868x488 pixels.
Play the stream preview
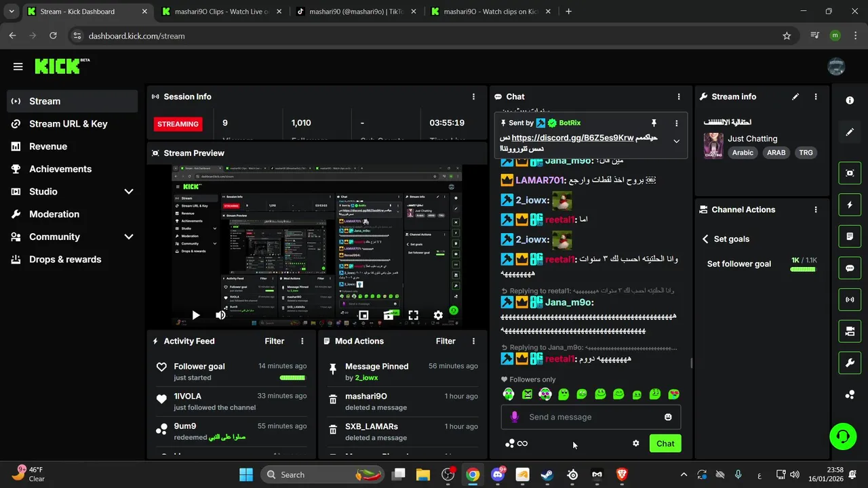coord(195,315)
